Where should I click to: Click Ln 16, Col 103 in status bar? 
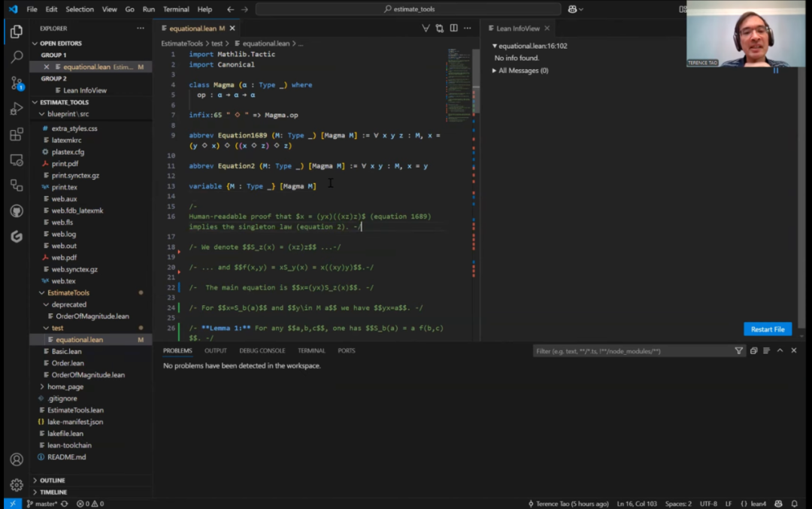tap(637, 503)
